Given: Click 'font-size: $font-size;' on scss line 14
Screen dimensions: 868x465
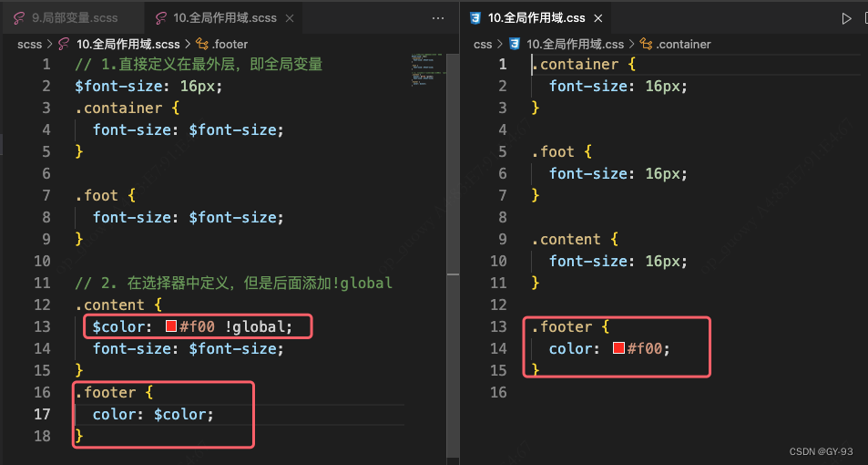Looking at the screenshot, I should (x=189, y=348).
